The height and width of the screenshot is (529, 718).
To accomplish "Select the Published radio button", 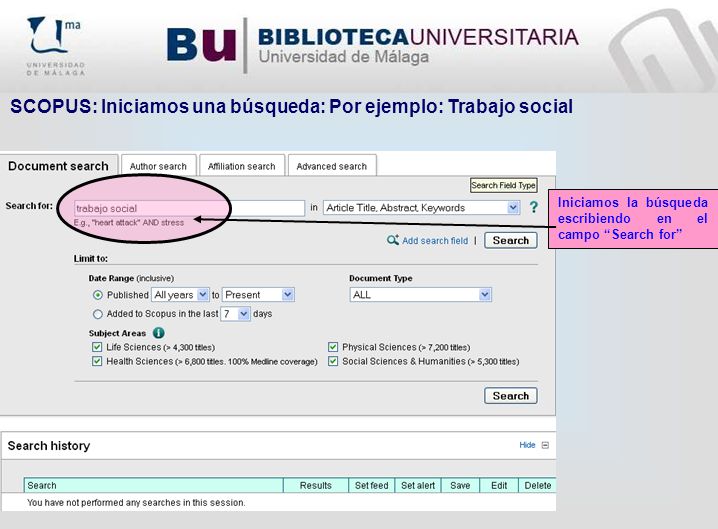I will (98, 295).
